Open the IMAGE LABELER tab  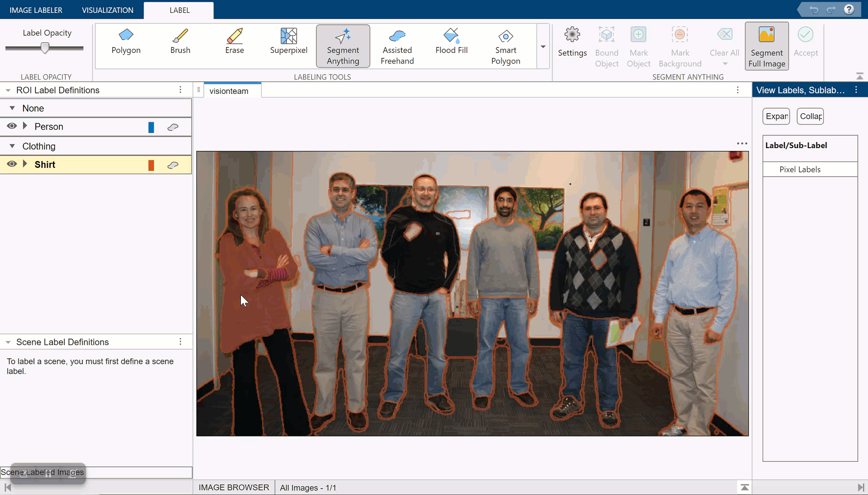coord(36,10)
